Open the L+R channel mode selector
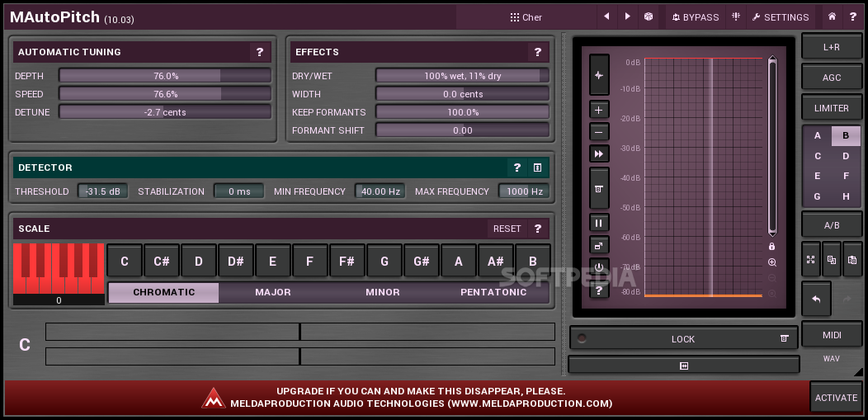868x420 pixels. 832,47
